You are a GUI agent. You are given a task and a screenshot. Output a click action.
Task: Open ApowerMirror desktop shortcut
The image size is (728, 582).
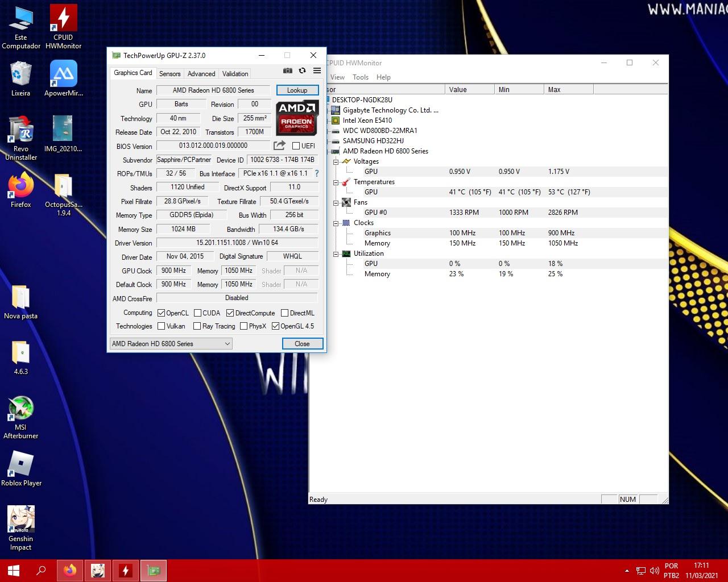(63, 78)
